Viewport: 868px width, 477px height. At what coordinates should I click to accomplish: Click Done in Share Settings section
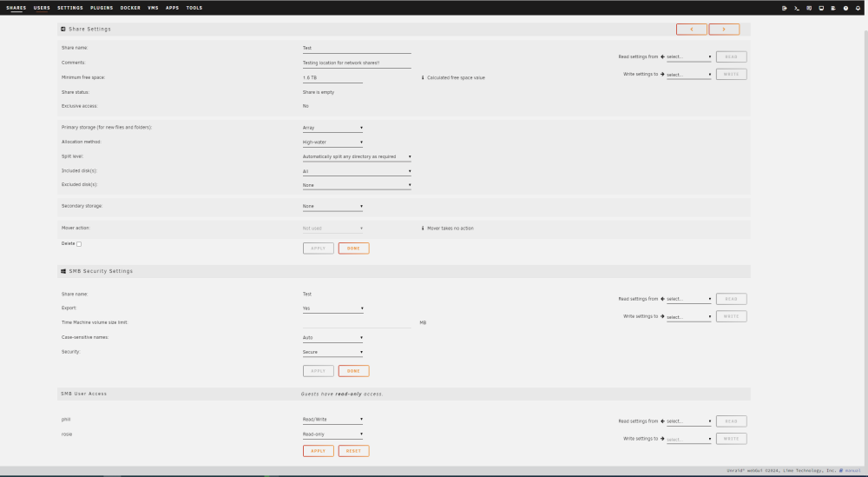pyautogui.click(x=354, y=248)
